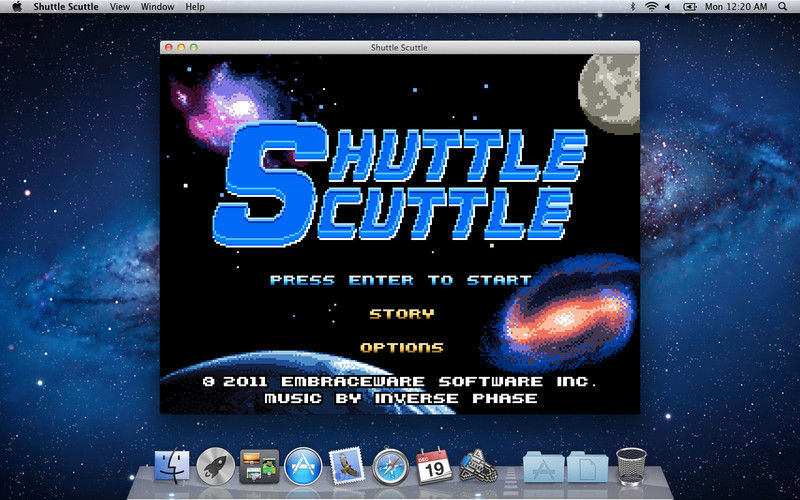Click the battery status icon
The image size is (800, 500).
(x=689, y=7)
